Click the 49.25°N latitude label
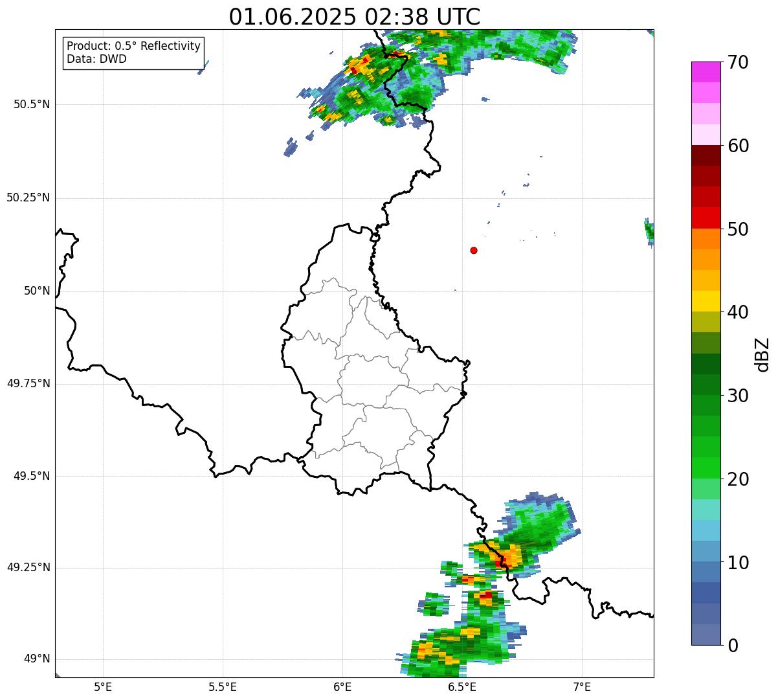 click(x=28, y=567)
